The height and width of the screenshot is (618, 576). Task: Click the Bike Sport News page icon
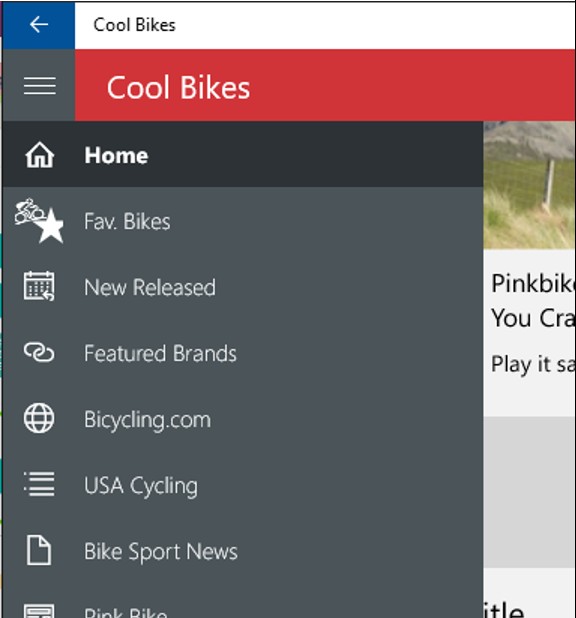tap(39, 550)
